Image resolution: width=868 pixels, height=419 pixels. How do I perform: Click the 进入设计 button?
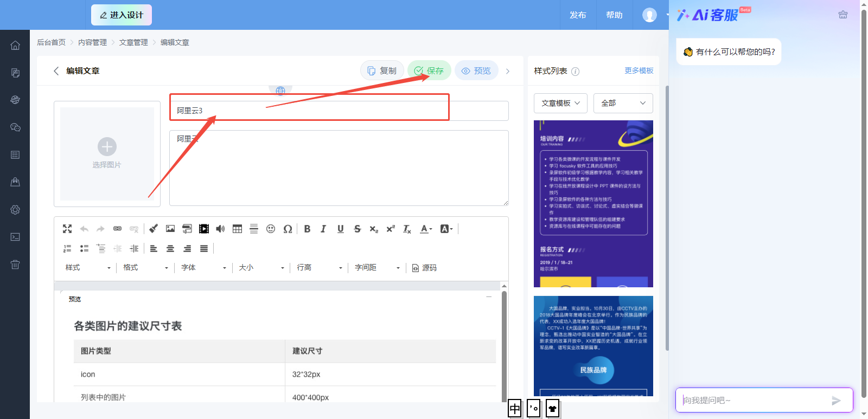point(122,15)
